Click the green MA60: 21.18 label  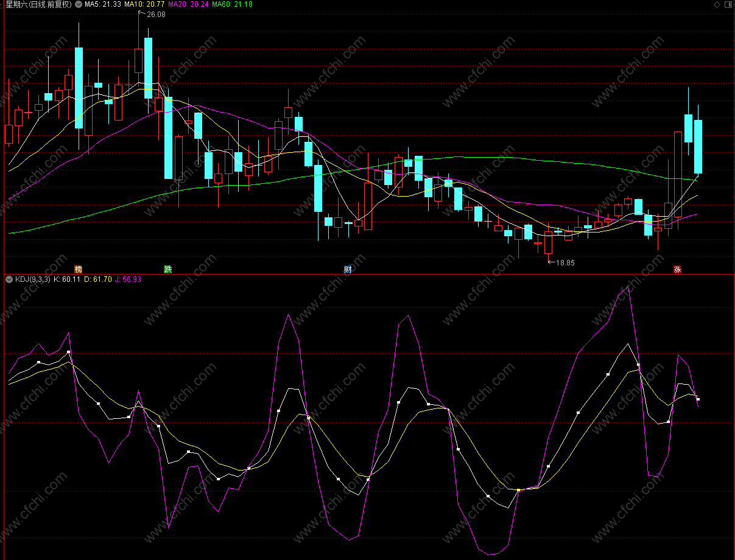[232, 4]
